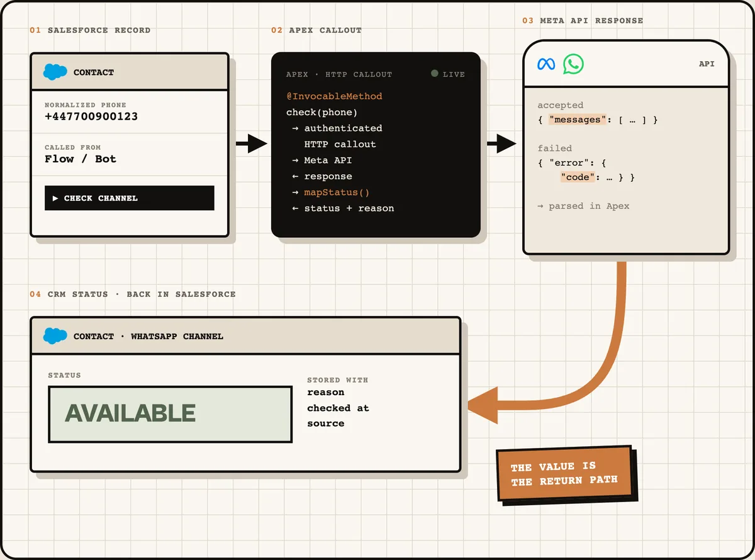
Task: Click the 'accepted' label in the response card
Action: coord(561,105)
